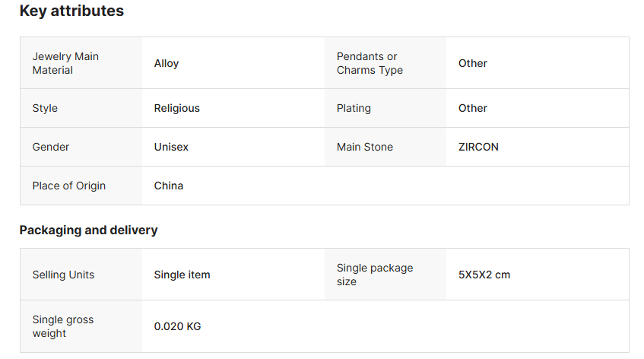Viewport: 644px width, 359px height.
Task: Select the Pendants or Charms Type label
Action: (x=370, y=63)
